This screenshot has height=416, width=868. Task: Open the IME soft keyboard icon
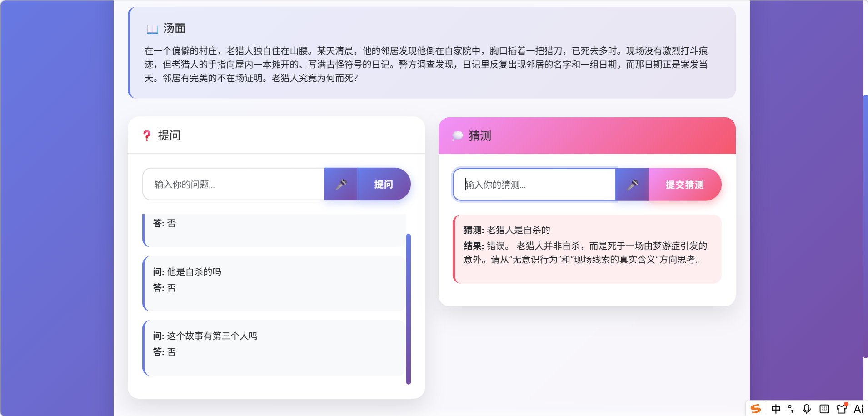coord(824,409)
